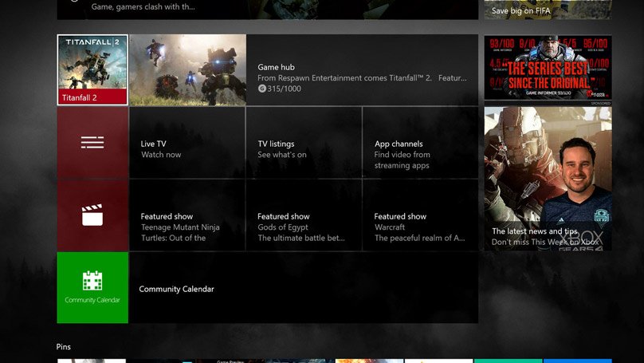Viewport: 644px width, 363px height.
Task: Open This Week on Xbox news tile
Action: (x=548, y=179)
